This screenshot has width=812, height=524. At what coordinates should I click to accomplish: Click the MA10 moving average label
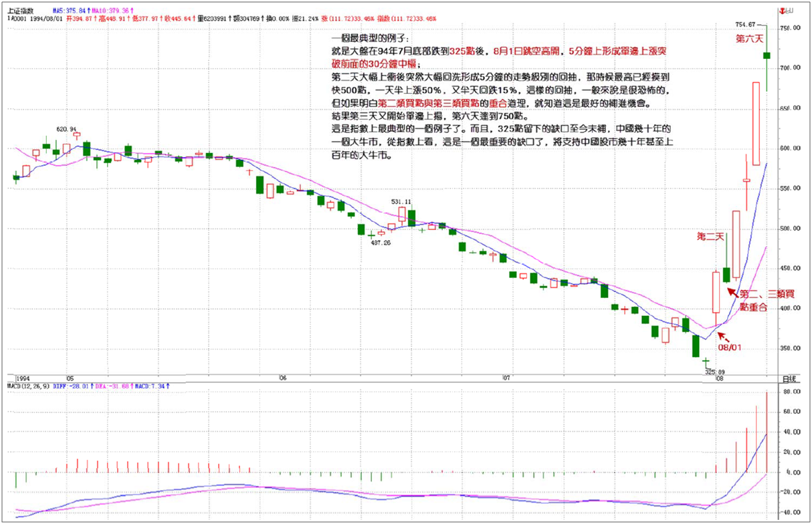pyautogui.click(x=112, y=11)
